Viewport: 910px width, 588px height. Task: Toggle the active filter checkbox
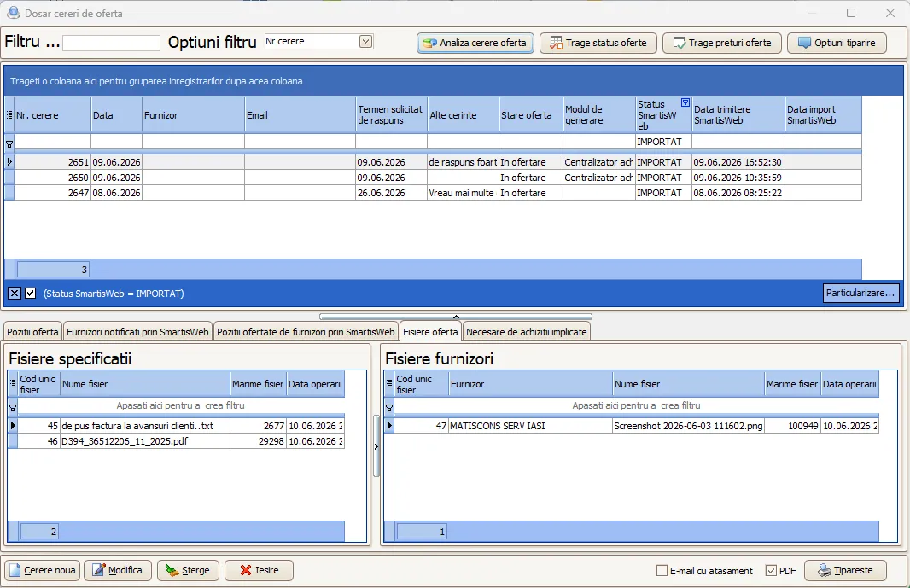(x=30, y=294)
